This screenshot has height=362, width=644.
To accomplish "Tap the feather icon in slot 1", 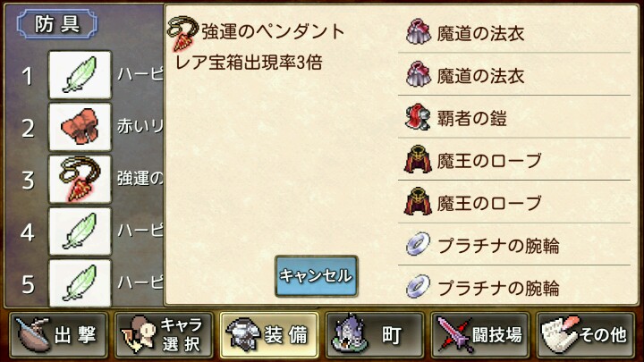I will click(80, 75).
